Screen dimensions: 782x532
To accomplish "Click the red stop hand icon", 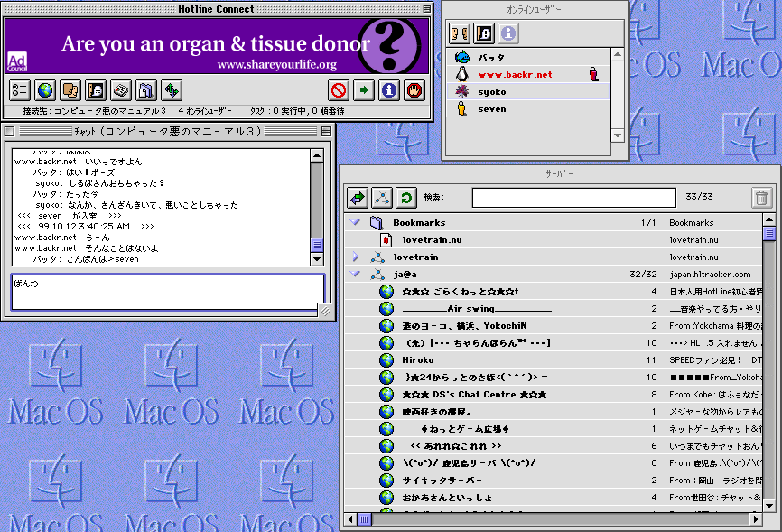I will (414, 90).
